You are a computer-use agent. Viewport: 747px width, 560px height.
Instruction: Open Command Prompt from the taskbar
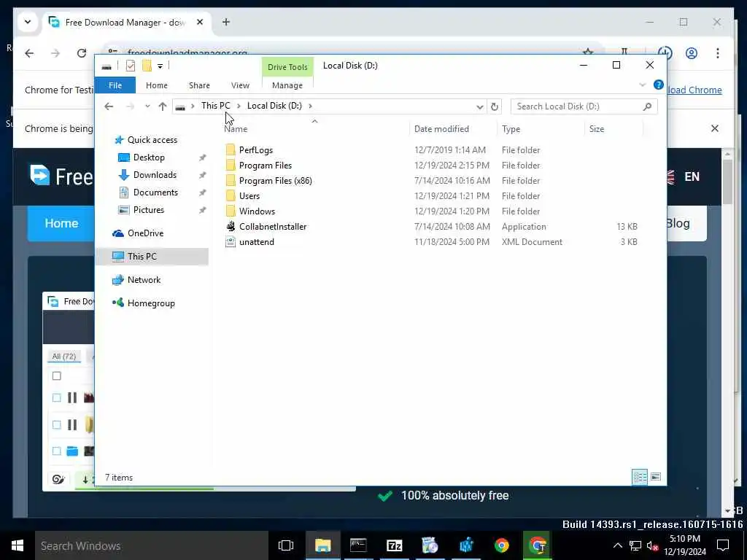(358, 545)
